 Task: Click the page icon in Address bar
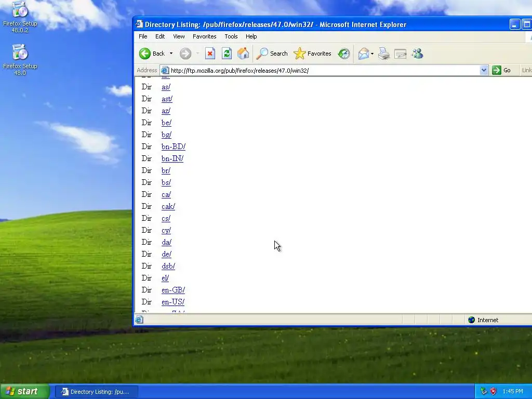click(165, 70)
